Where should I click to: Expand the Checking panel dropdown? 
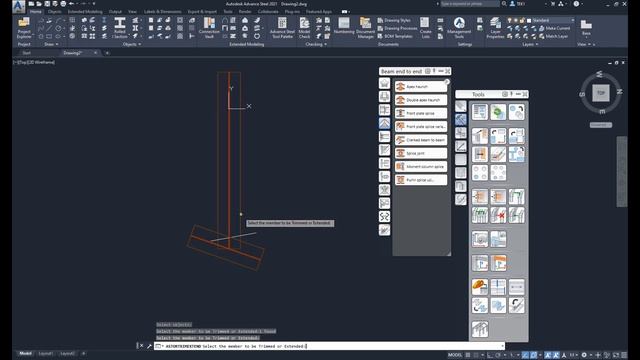click(316, 44)
